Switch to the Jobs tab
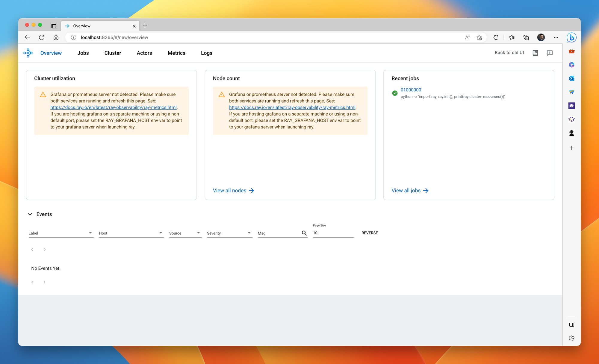599x364 pixels. click(83, 53)
